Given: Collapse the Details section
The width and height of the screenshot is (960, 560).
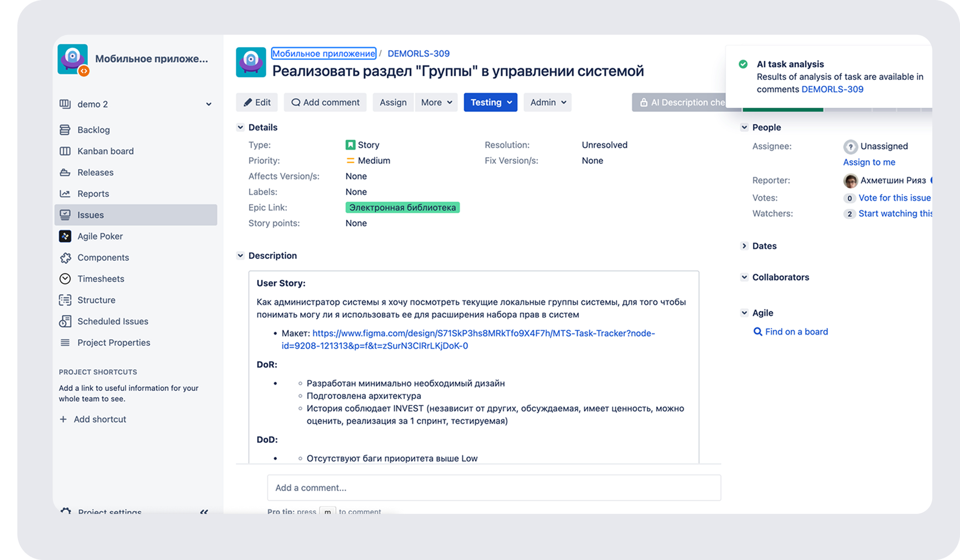Looking at the screenshot, I should tap(240, 127).
